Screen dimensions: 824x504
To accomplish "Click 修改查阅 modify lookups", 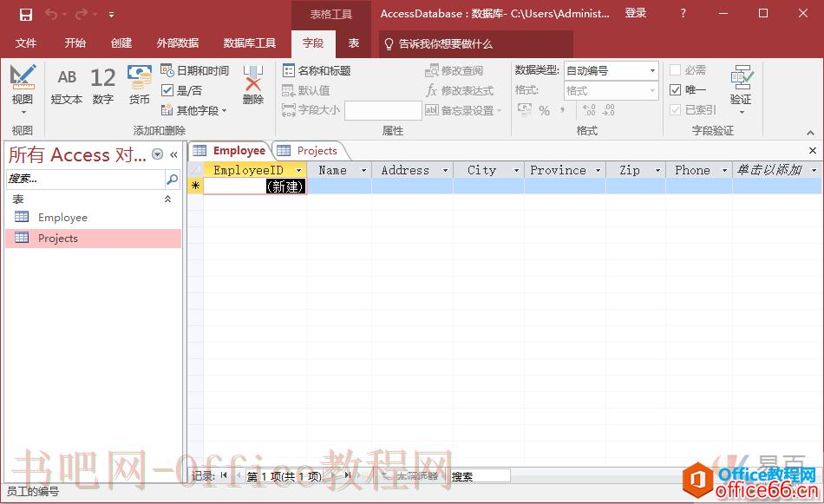I will (454, 70).
